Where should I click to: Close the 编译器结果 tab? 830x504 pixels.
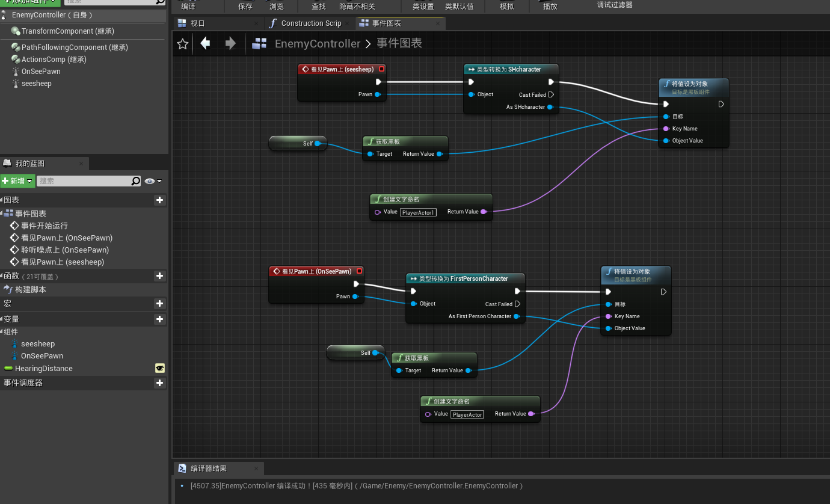(x=256, y=469)
